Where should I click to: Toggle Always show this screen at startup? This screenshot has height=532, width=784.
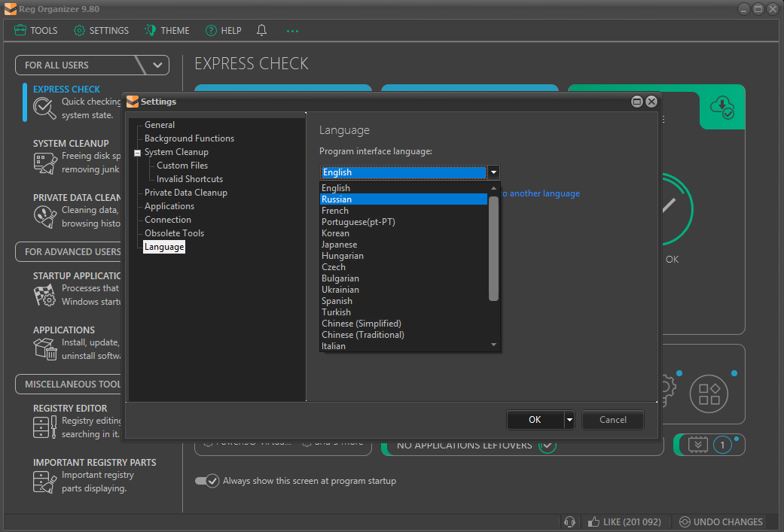click(207, 481)
